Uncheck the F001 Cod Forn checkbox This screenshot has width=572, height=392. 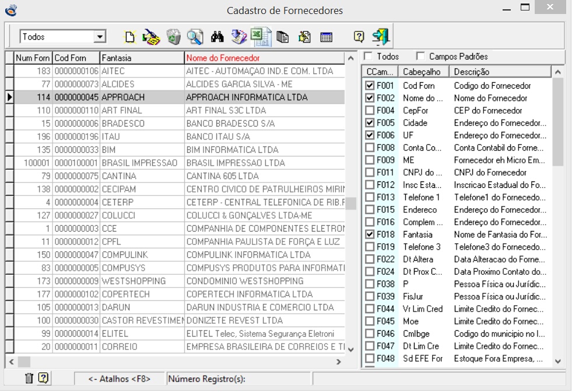point(370,85)
